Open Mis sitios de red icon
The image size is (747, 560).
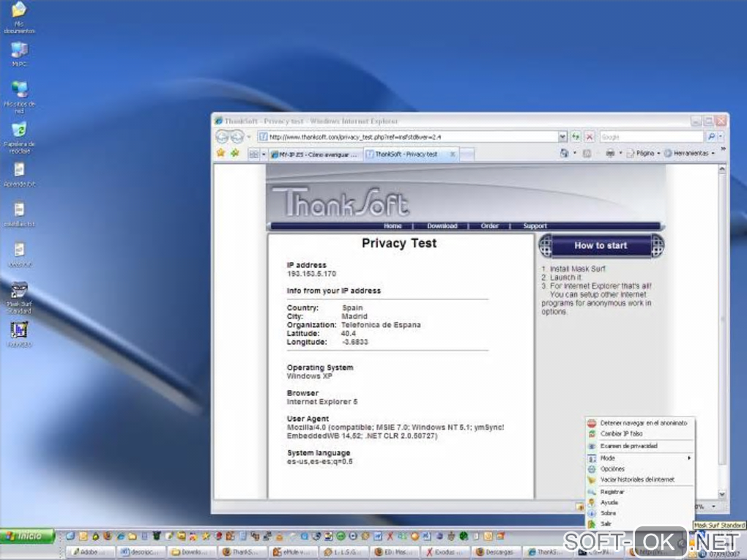[x=19, y=97]
